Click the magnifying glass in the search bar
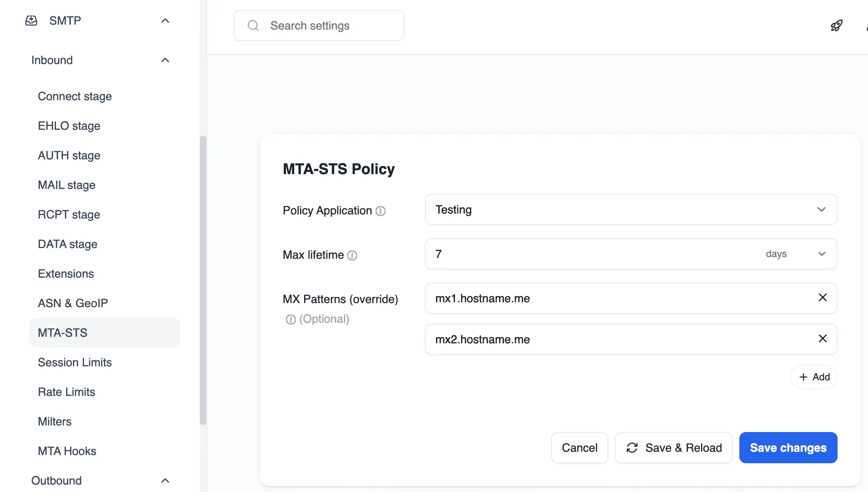 [253, 25]
